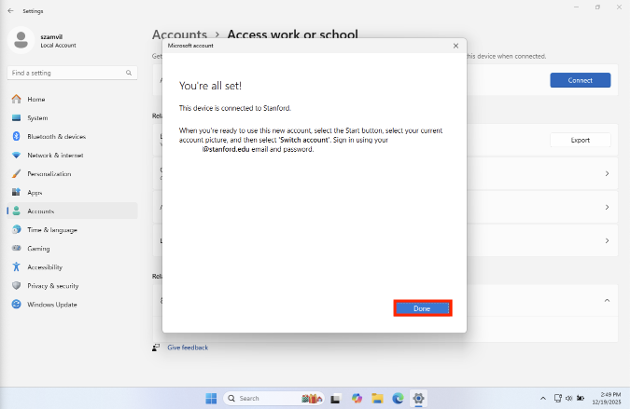Click the Bluetooth icon in sidebar
The image size is (630, 409).
click(16, 136)
